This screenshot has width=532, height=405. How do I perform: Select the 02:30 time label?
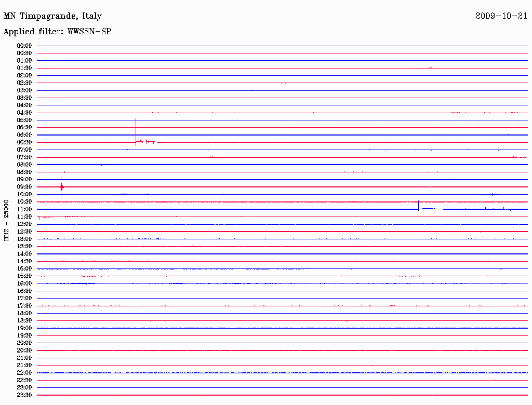(24, 83)
